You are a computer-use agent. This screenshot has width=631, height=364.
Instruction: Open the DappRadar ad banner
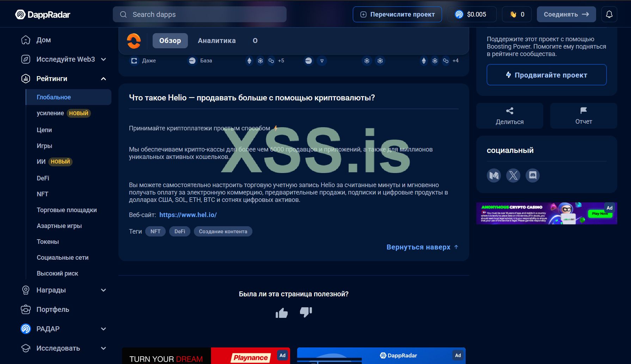click(x=381, y=356)
